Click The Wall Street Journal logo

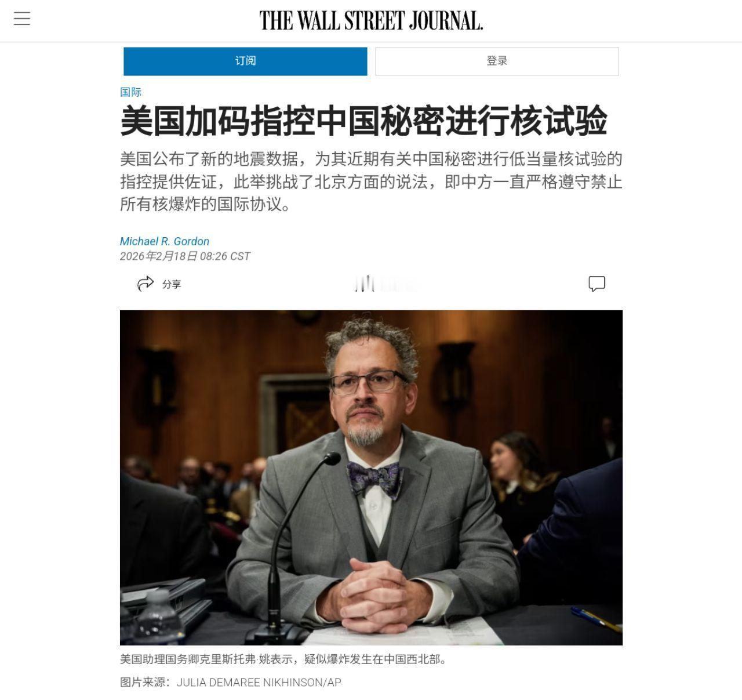[371, 20]
